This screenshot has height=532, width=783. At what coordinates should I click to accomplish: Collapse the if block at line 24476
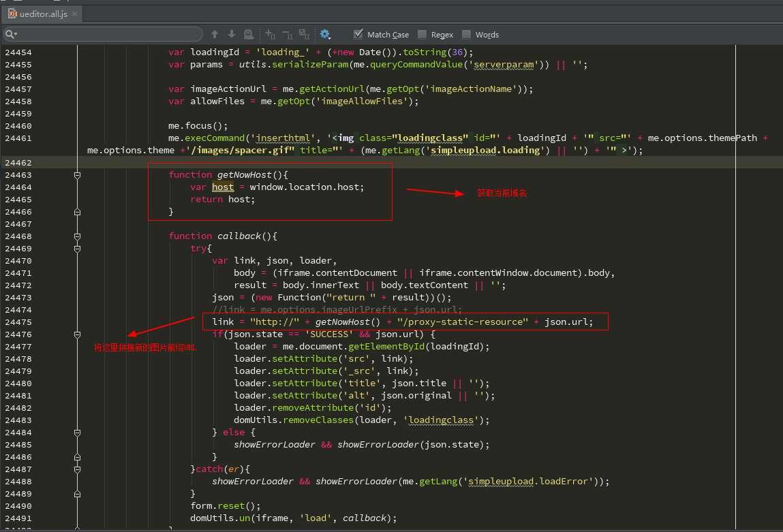tap(78, 334)
